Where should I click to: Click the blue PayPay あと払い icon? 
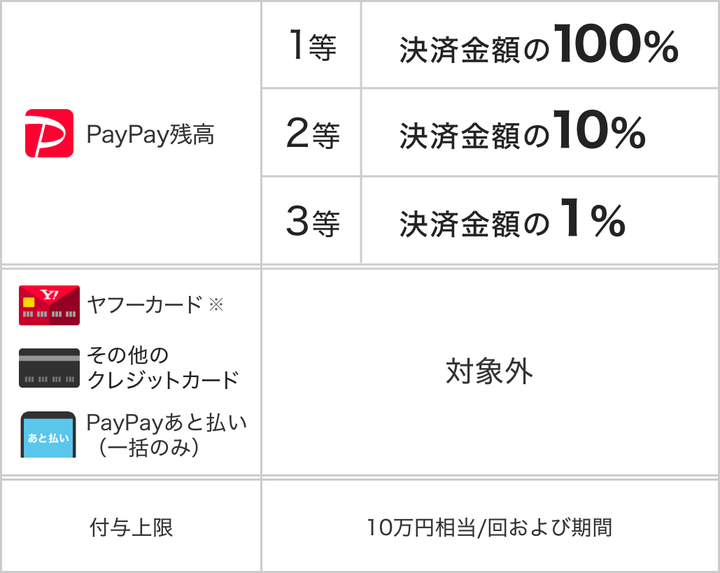49,435
